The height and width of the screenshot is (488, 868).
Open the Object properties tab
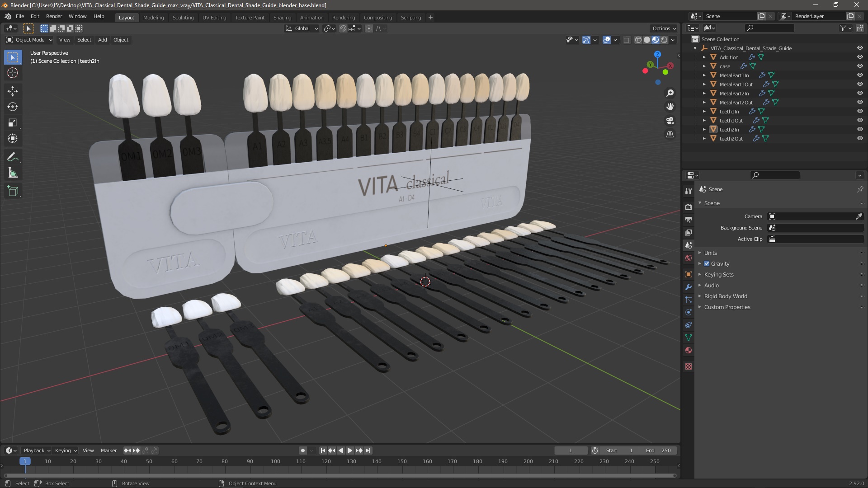[x=689, y=274]
